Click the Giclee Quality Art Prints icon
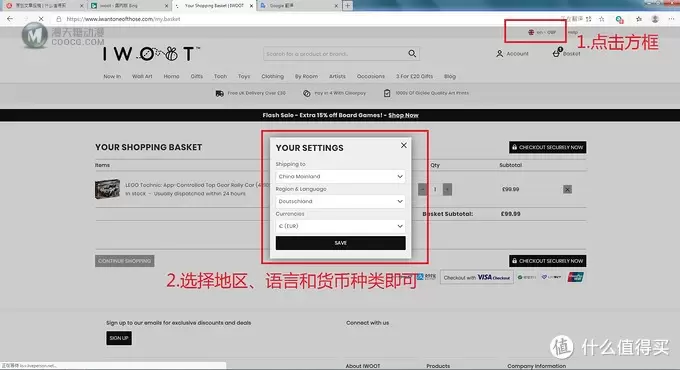This screenshot has width=680, height=370. [x=387, y=93]
